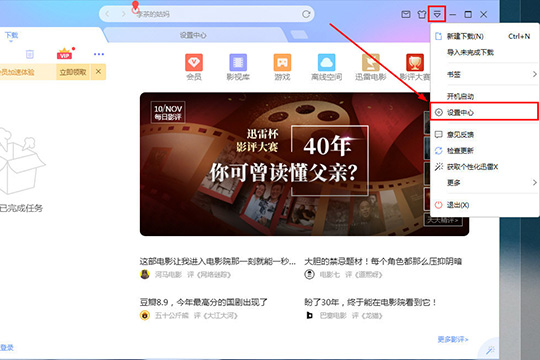Viewport: 540px width, 360px height.
Task: Click the VIP crown icon
Action: pyautogui.click(x=64, y=54)
